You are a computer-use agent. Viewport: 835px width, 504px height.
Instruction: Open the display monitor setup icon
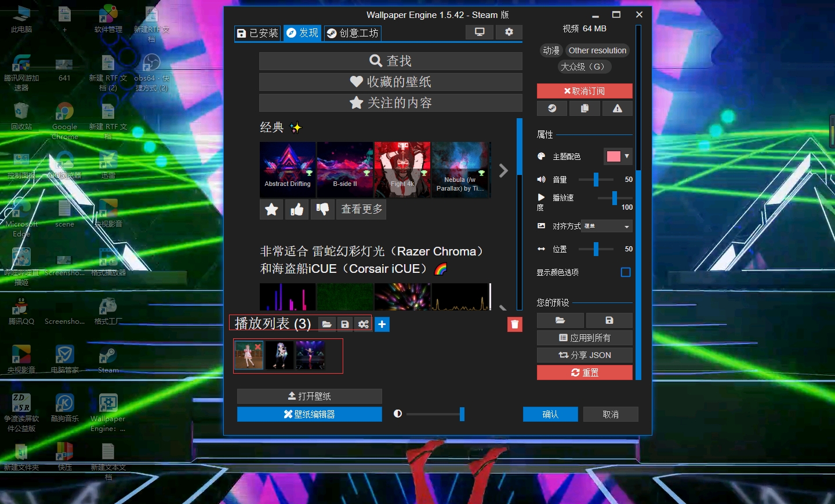[x=480, y=32]
